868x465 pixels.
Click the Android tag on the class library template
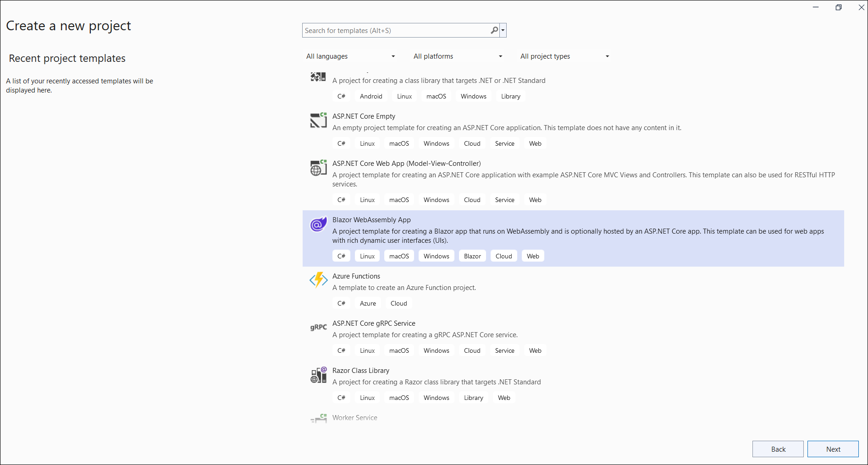pos(371,96)
